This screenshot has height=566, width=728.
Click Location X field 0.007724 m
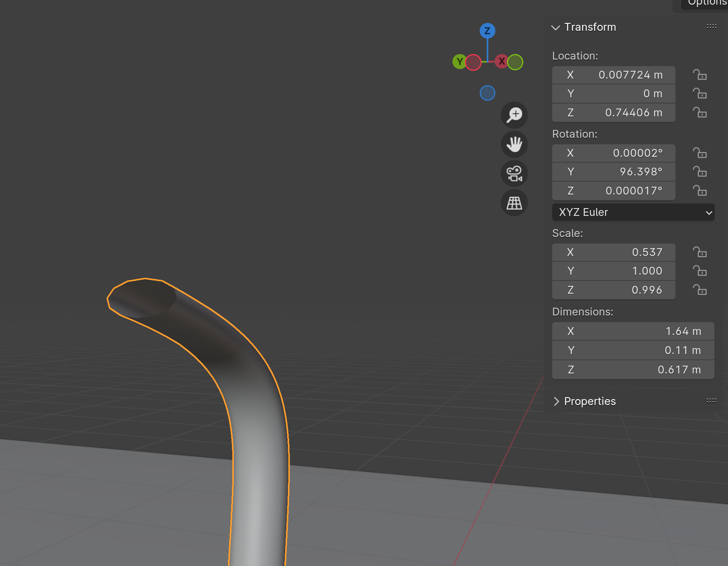[614, 75]
